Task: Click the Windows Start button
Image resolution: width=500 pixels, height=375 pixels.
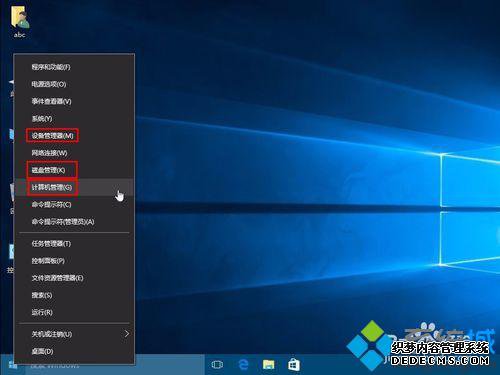Action: [12, 365]
